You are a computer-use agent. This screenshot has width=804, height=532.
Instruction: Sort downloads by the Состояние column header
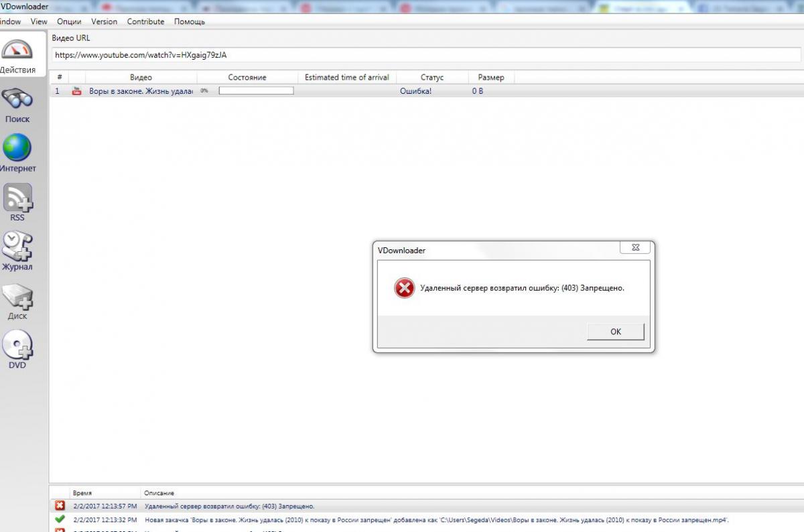point(247,78)
